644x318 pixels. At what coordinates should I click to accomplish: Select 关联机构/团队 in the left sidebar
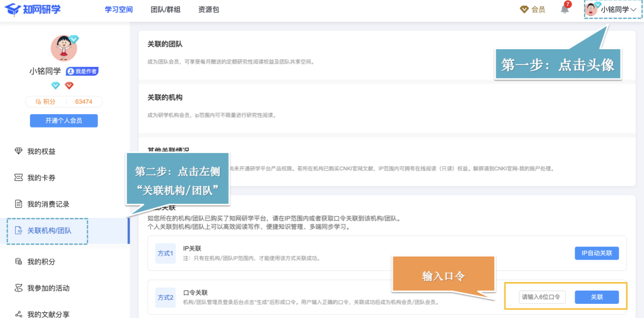pyautogui.click(x=49, y=231)
